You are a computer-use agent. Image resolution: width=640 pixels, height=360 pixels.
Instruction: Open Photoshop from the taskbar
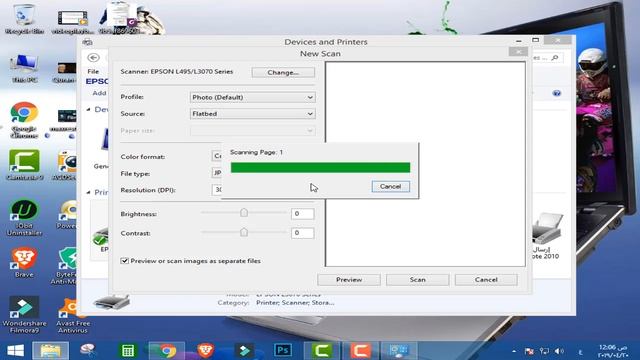pos(283,351)
